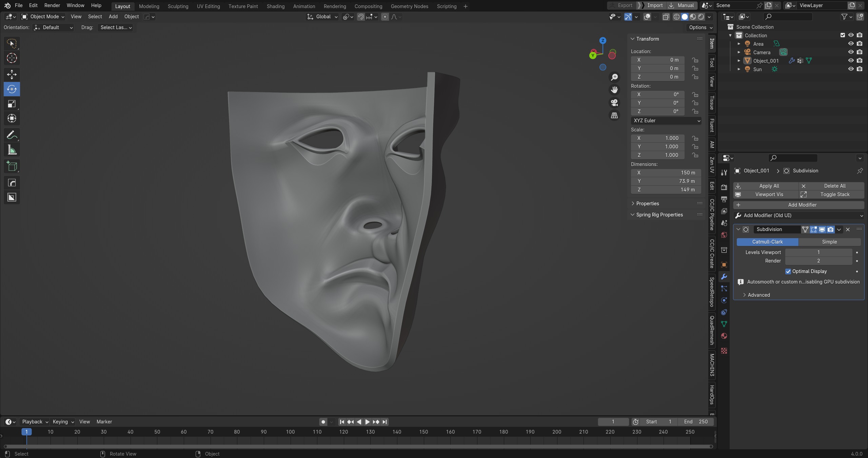The image size is (868, 458).
Task: Toggle X-ray display in viewport header
Action: pyautogui.click(x=666, y=17)
